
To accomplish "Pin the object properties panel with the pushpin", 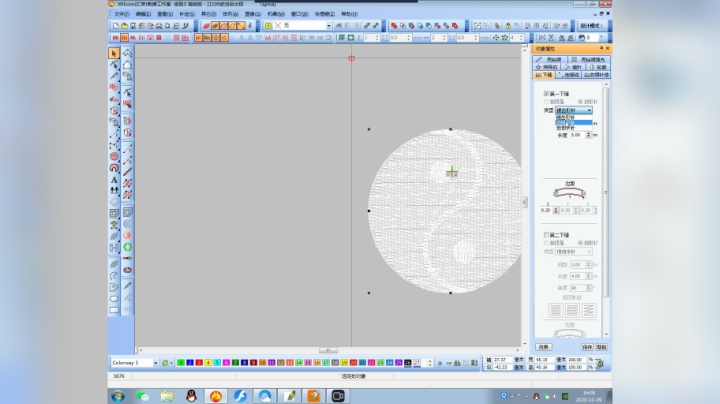I will click(601, 48).
